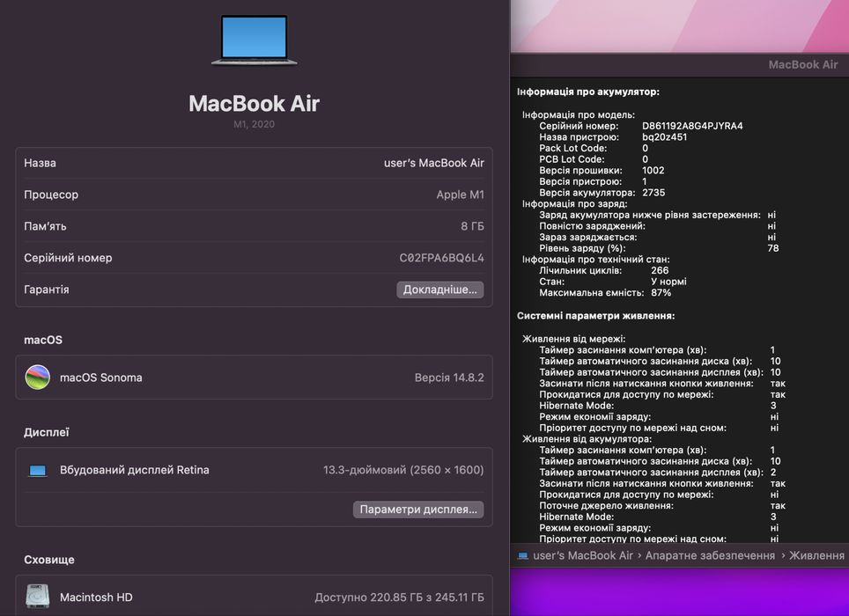
Task: Click the 8 ГБ memory value
Action: tap(472, 226)
